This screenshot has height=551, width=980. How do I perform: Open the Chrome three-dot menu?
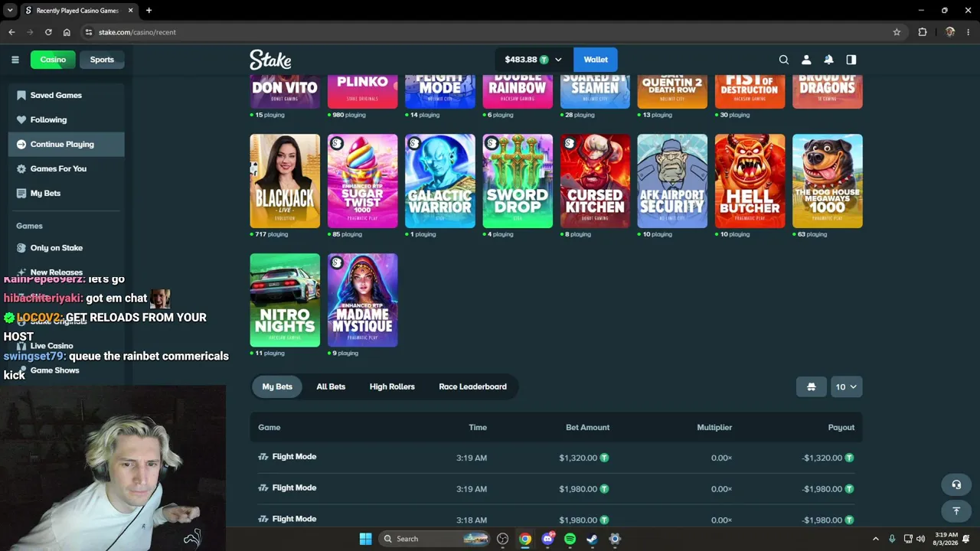(x=969, y=32)
